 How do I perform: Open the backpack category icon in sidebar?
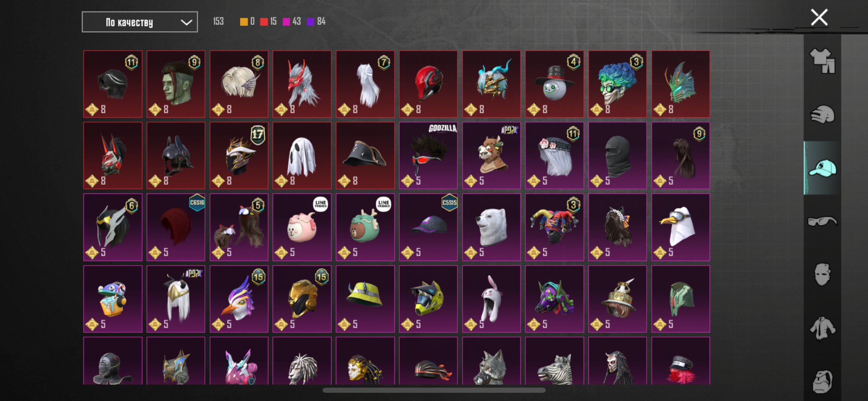(822, 381)
